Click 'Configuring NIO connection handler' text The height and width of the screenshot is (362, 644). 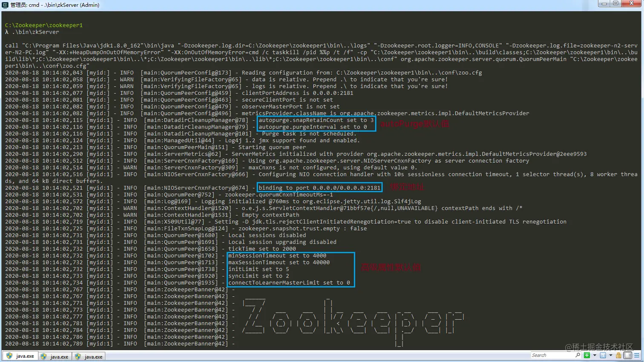[316, 174]
